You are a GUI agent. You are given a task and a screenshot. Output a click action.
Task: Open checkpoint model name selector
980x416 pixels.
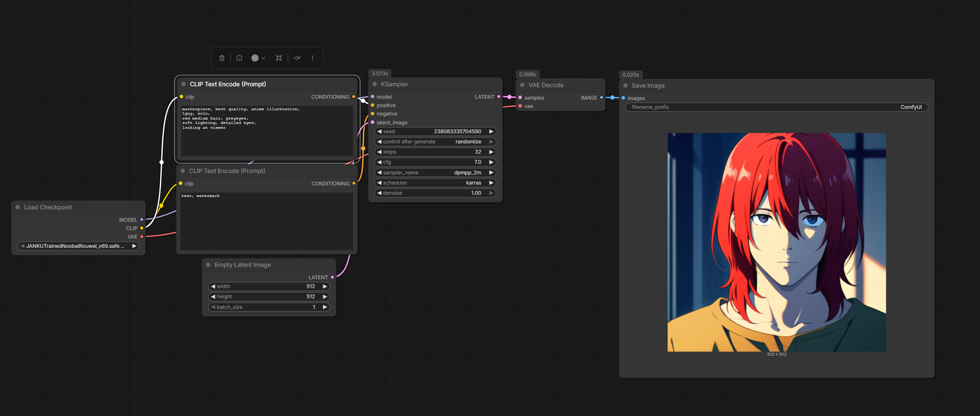78,246
